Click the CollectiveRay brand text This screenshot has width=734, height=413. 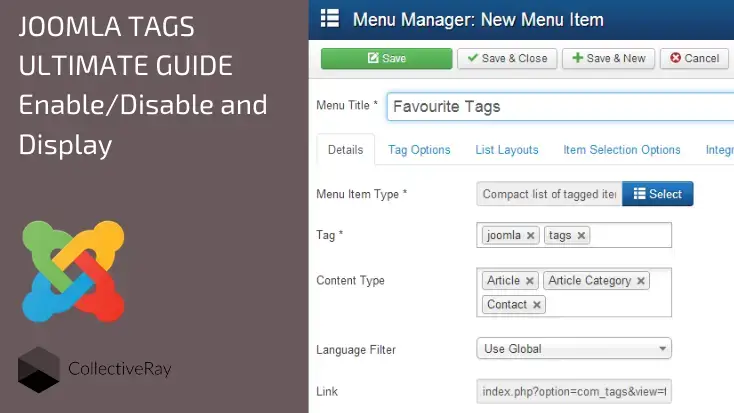[120, 369]
